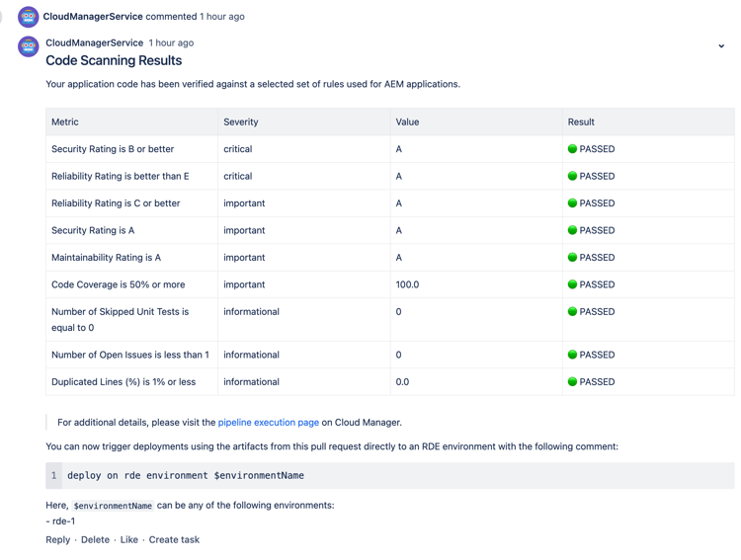Click the deploy on rde environment code block
This screenshot has height=560, width=741.
[390, 475]
